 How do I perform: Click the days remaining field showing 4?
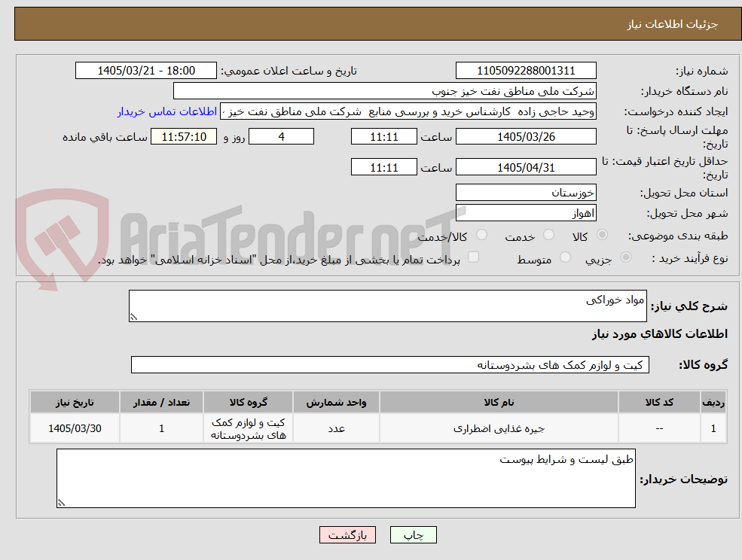click(281, 137)
